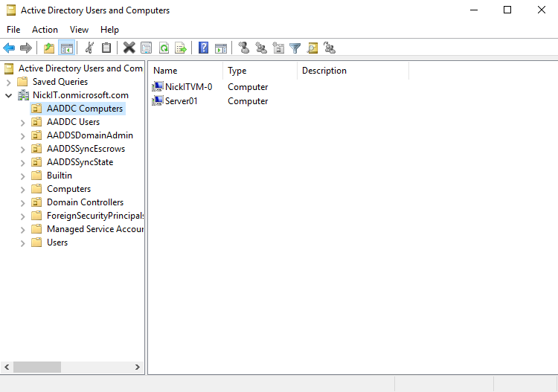
Task: Select the Computers container in the tree
Action: 68,189
